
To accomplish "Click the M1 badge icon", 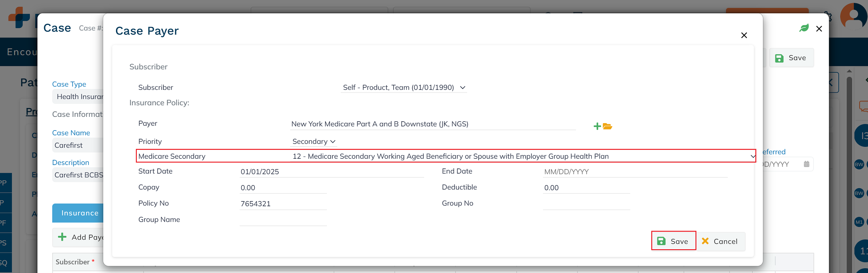I will (859, 222).
